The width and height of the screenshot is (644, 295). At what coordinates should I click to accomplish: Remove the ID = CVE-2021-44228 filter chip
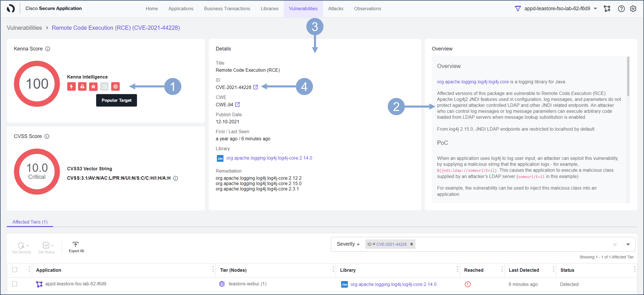click(x=412, y=244)
